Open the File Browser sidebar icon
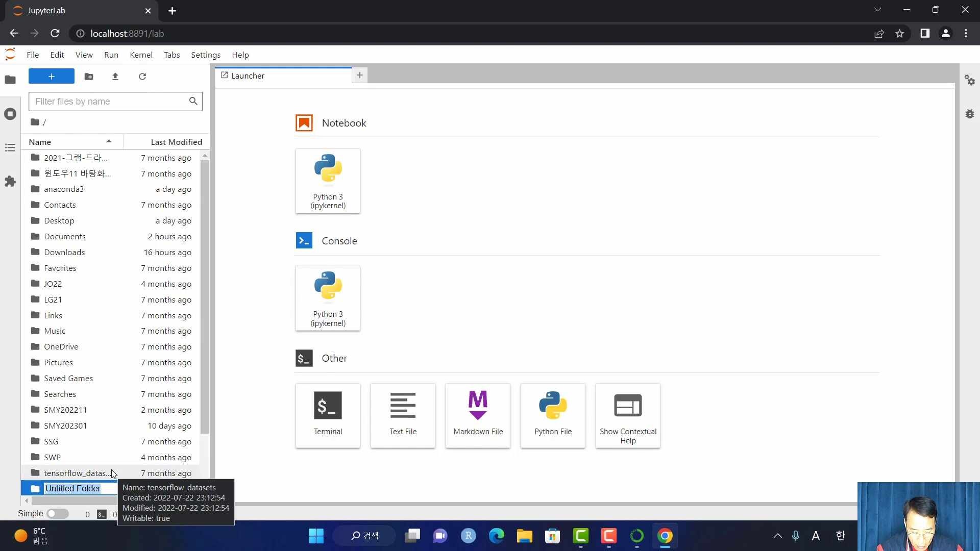Screen dimensions: 980x551 click(10, 80)
